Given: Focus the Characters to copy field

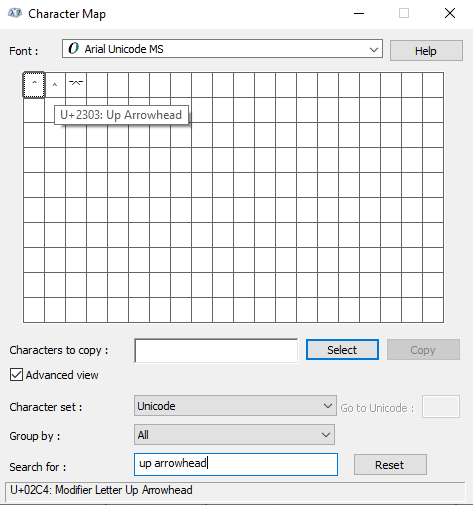Looking at the screenshot, I should click(x=216, y=350).
